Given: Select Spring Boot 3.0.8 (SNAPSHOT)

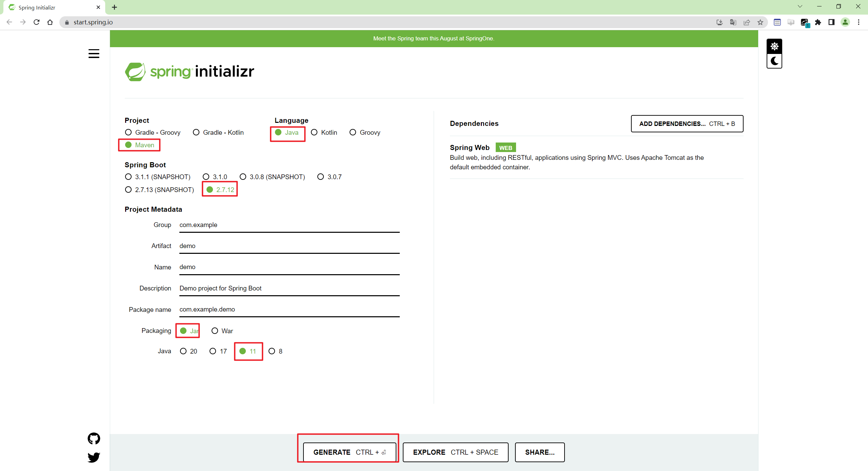Looking at the screenshot, I should click(x=272, y=177).
